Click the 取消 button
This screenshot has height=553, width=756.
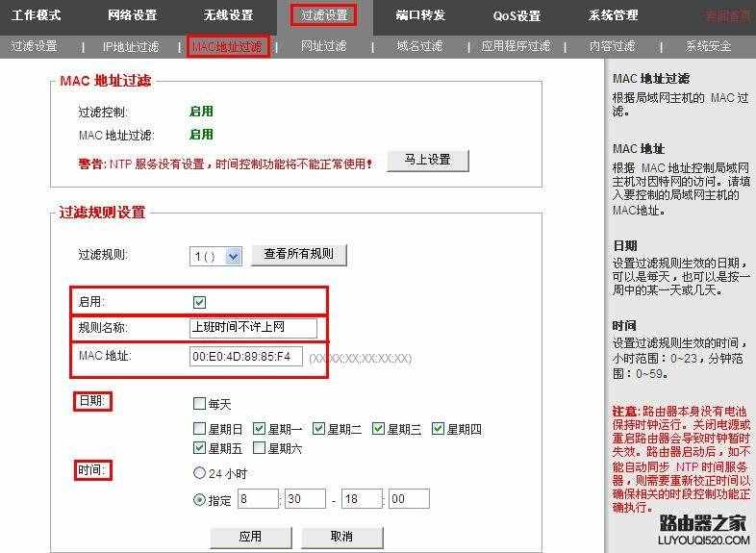pos(341,537)
